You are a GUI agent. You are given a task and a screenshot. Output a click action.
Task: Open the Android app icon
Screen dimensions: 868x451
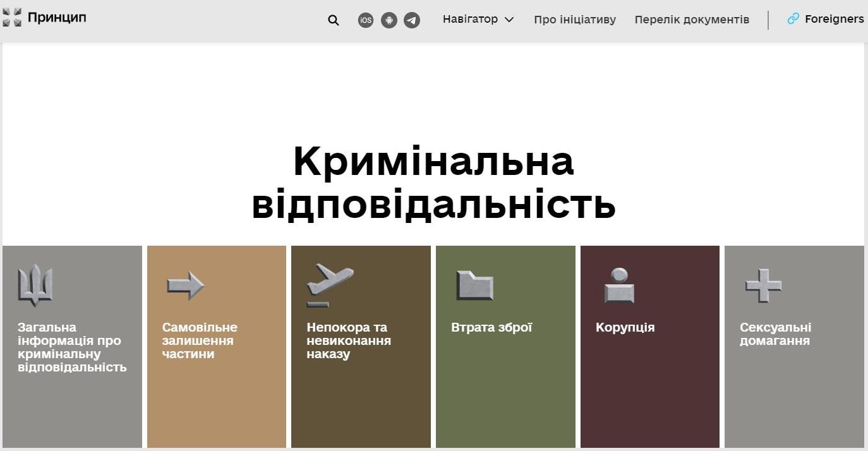[389, 20]
